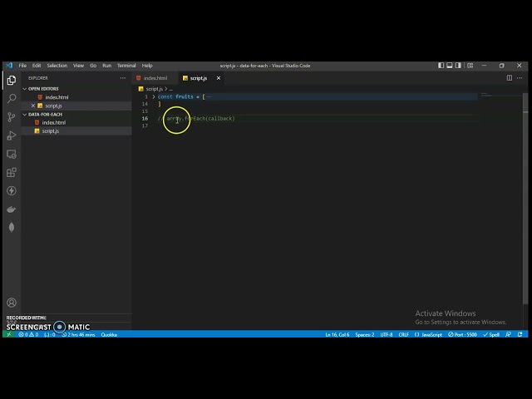Open the editor more actions ellipsis
This screenshot has height=399, width=532.
tap(520, 78)
